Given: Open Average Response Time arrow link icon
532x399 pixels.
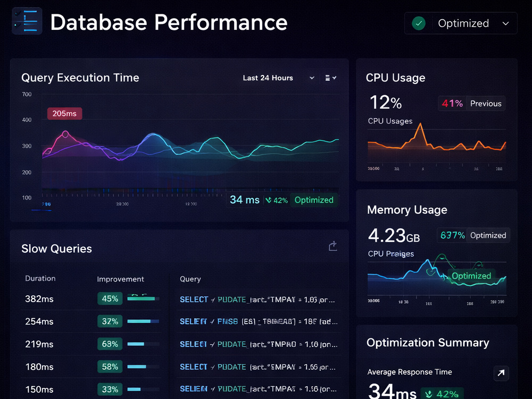Looking at the screenshot, I should (501, 373).
